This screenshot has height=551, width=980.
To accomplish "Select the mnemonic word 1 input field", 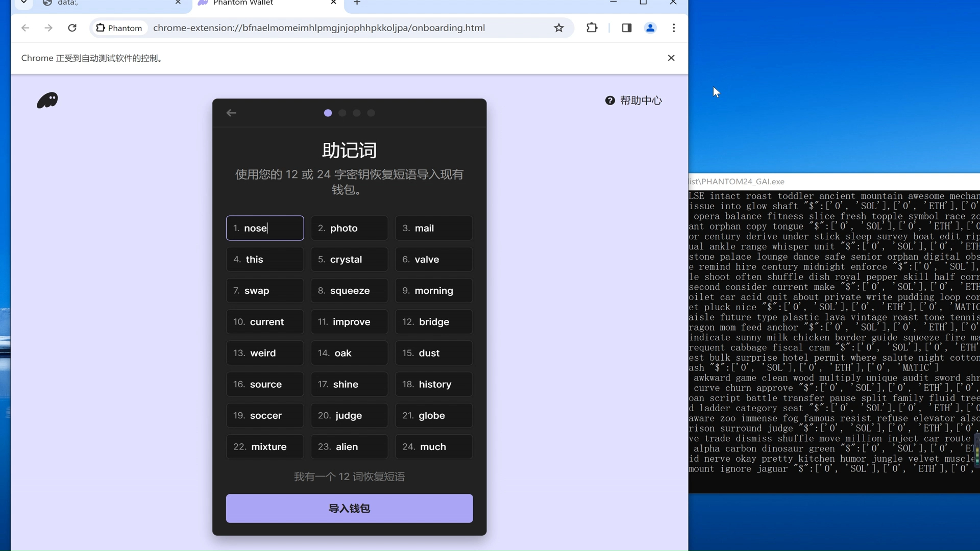I will coord(266,229).
